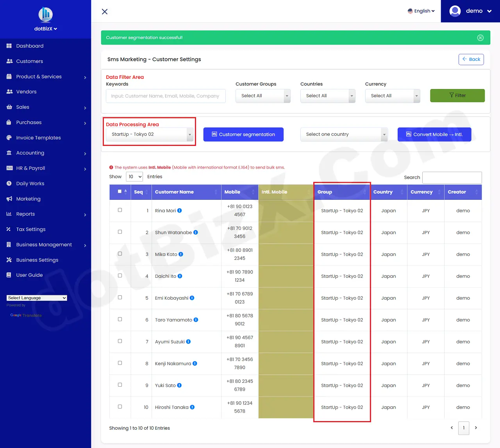The height and width of the screenshot is (448, 500).
Task: Click the dotBizX logo icon
Action: pyautogui.click(x=46, y=15)
